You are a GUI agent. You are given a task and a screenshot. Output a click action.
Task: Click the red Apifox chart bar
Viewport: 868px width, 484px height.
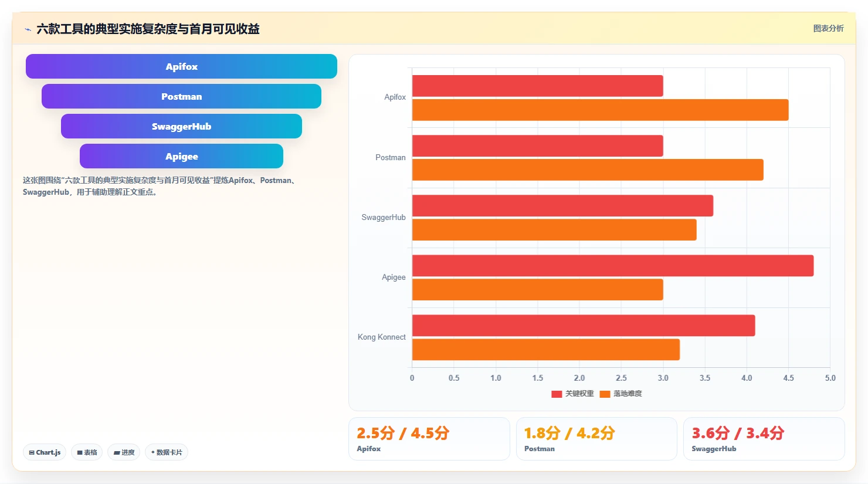[x=538, y=86]
